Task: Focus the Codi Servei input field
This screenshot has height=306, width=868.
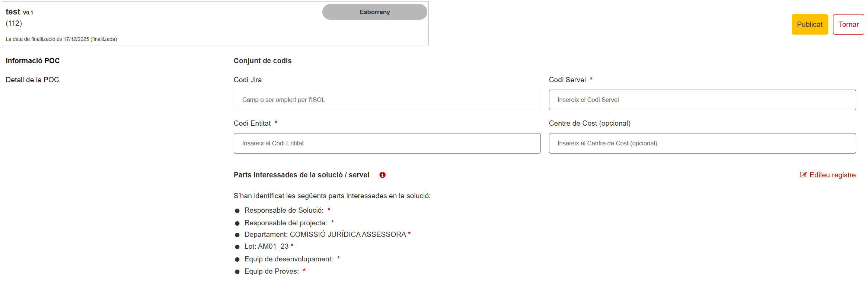Action: pyautogui.click(x=702, y=100)
